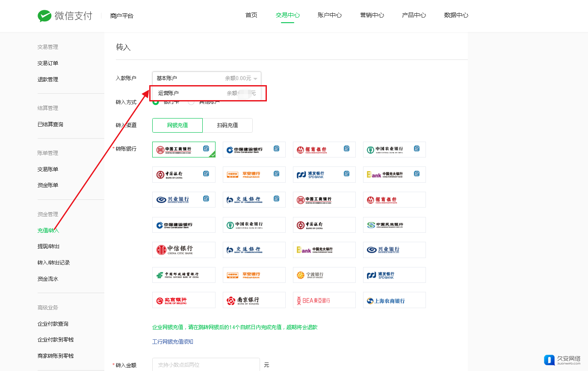Pick enterprise 中国农业银行 with 企 badge
The image size is (588, 371).
[394, 149]
